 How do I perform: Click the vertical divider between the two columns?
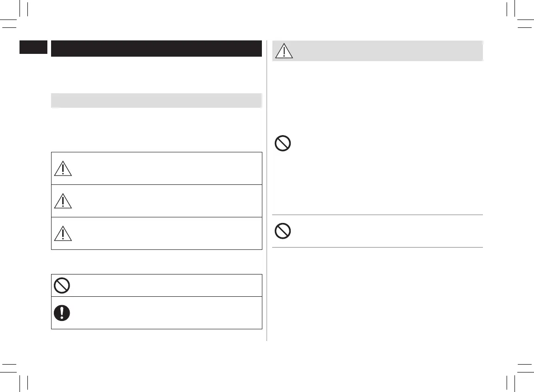(267, 195)
